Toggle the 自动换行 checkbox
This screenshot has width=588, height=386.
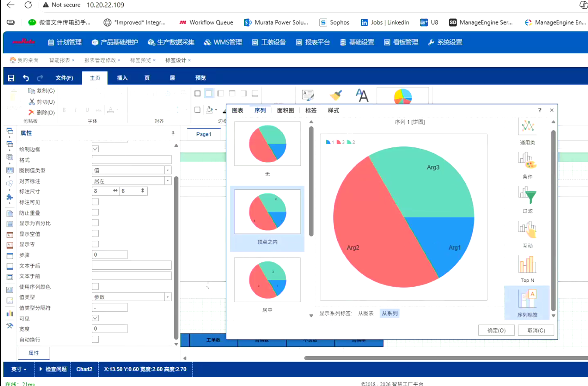point(95,339)
